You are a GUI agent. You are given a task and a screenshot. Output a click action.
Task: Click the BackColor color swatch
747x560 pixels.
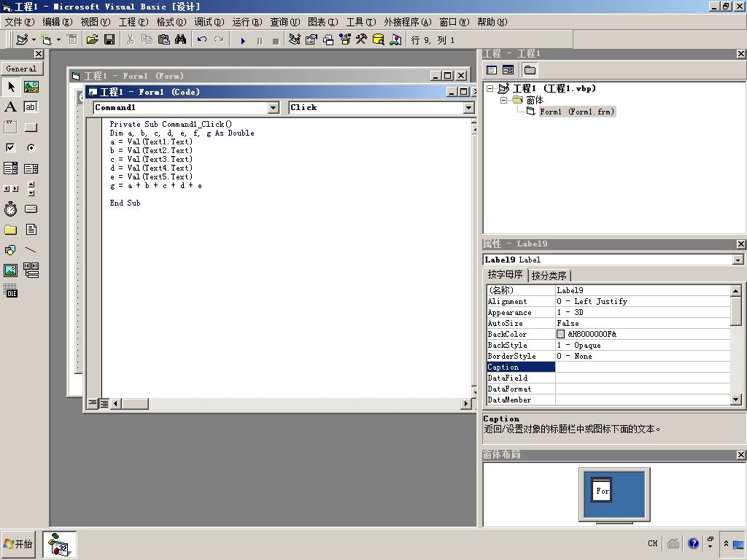(561, 334)
